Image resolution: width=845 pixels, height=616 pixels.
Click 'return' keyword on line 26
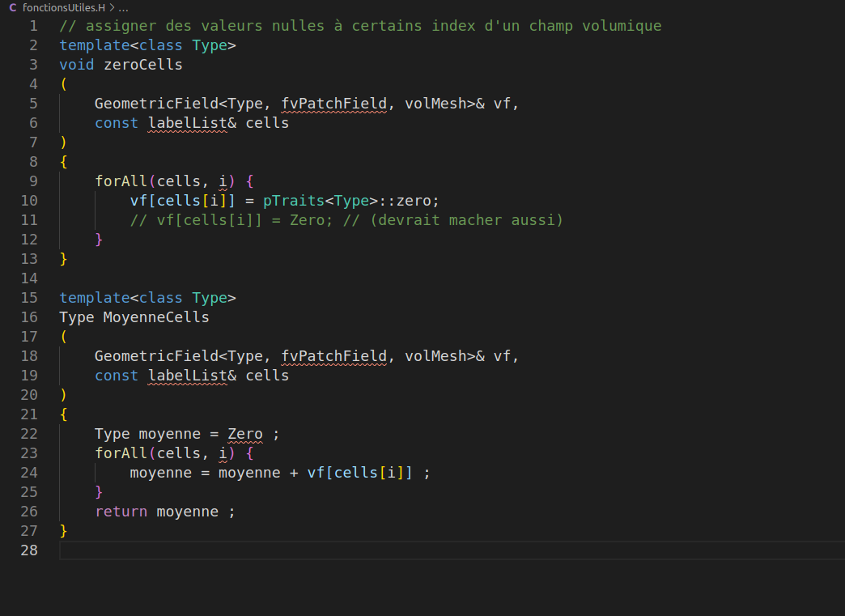point(121,512)
